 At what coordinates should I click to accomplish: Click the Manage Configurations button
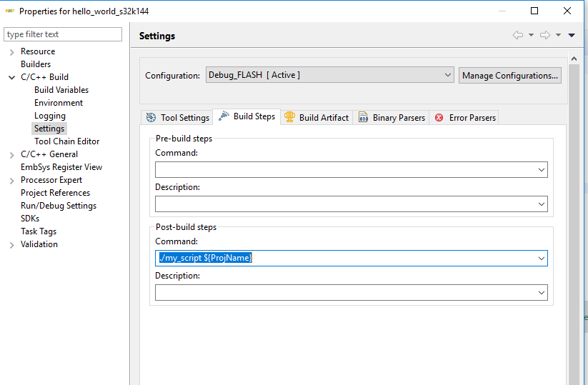[510, 75]
